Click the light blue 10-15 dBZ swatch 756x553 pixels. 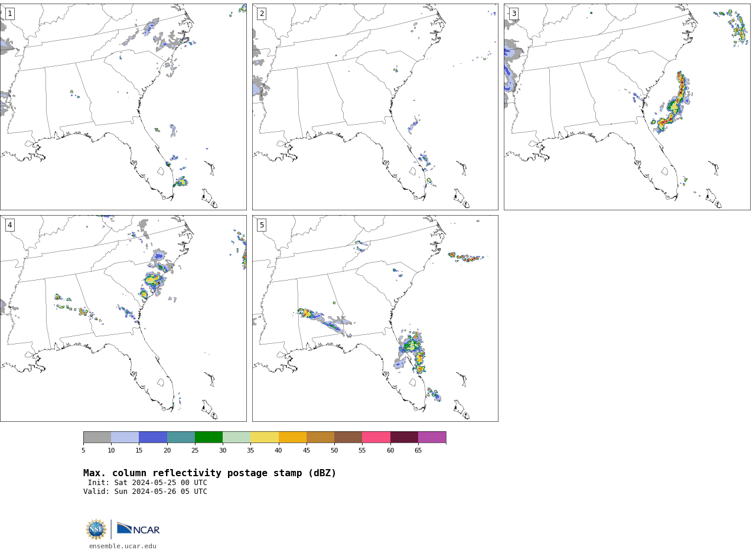(x=125, y=437)
